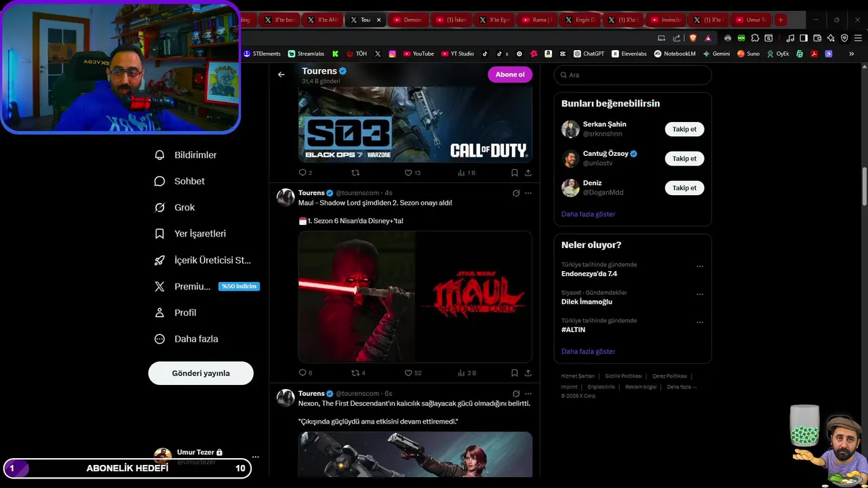Screen dimensions: 868x488
Task: Open more options for Dilek İmamoğlu trend
Action: [700, 294]
